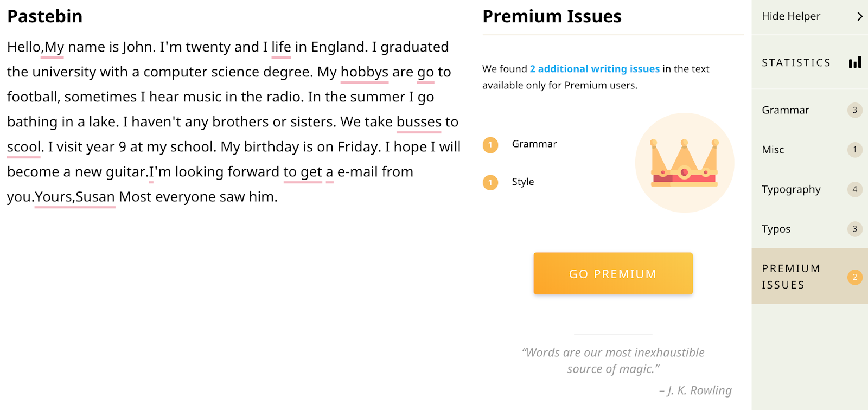Click the orange badge next to Style
Viewport: 868px width, 410px height.
490,182
